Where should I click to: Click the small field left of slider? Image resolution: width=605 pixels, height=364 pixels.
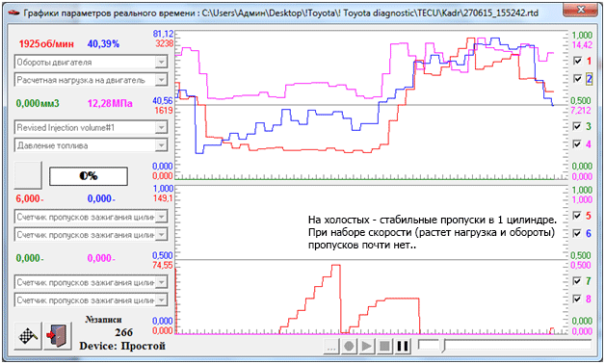[429, 345]
